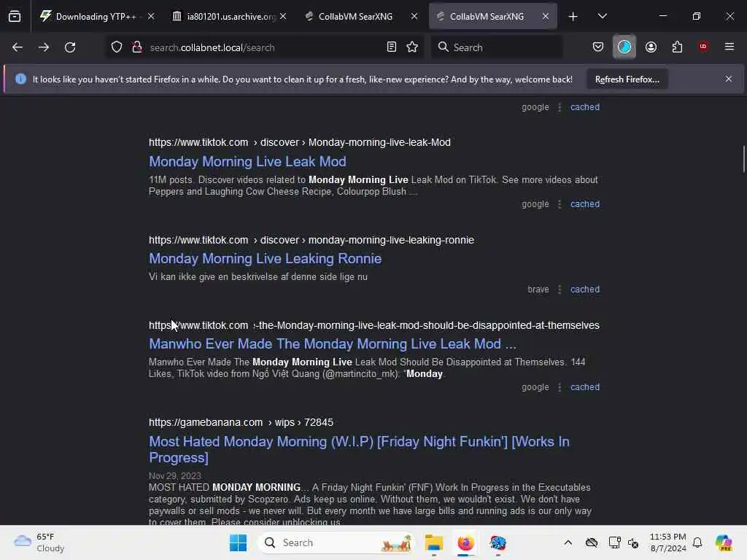Open the Sonic-style app in taskbar

point(498,542)
